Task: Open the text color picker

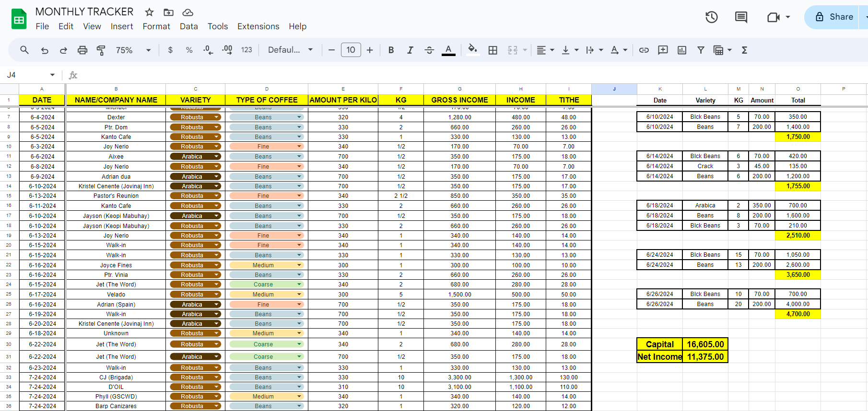Action: click(x=448, y=50)
